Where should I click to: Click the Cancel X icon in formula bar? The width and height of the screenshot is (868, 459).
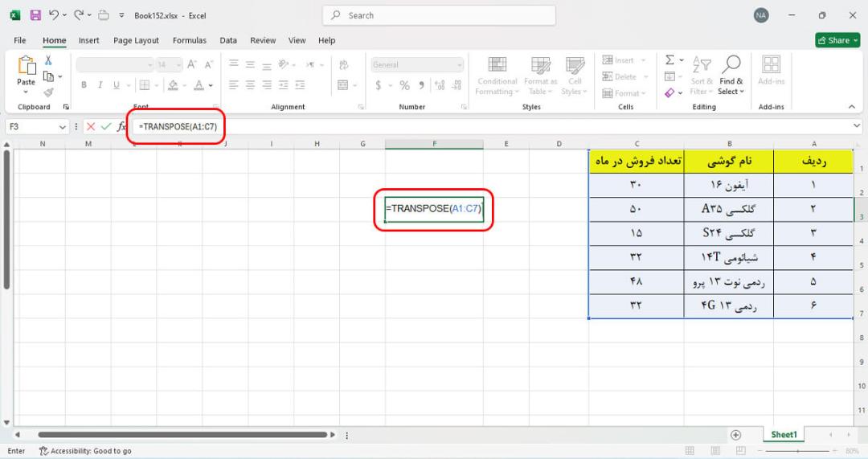[91, 127]
